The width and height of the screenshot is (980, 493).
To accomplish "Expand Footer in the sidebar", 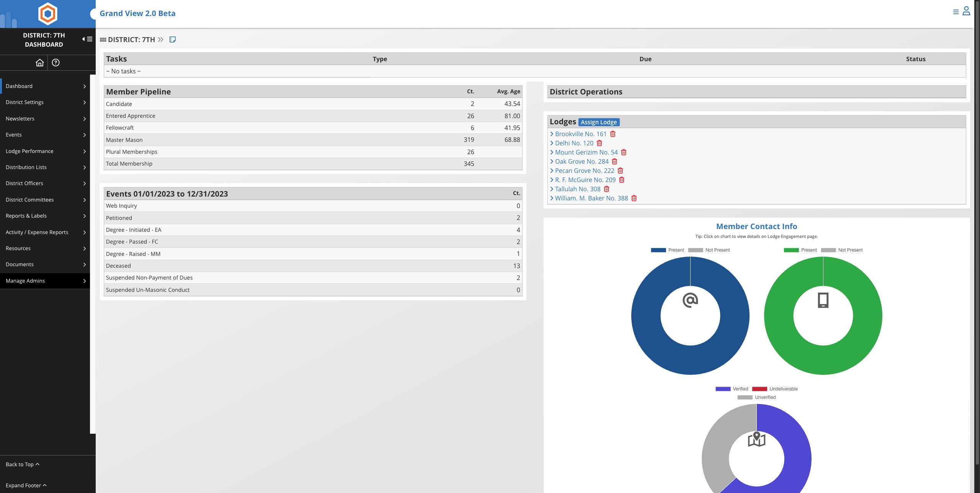I will click(x=26, y=485).
